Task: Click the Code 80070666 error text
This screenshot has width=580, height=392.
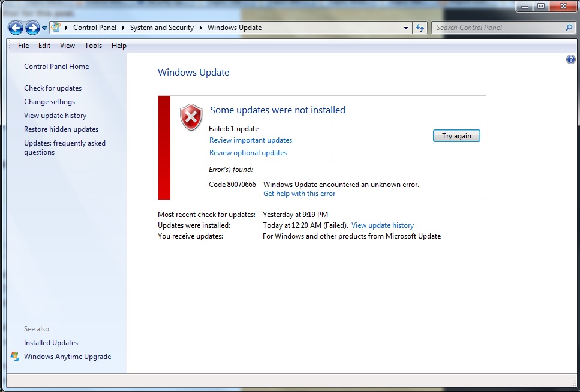Action: [x=232, y=184]
